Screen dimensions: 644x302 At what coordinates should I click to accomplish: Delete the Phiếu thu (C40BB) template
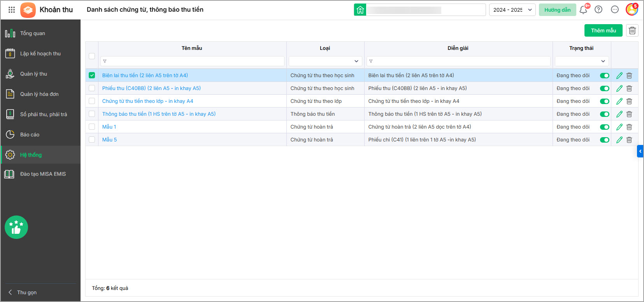(x=629, y=88)
